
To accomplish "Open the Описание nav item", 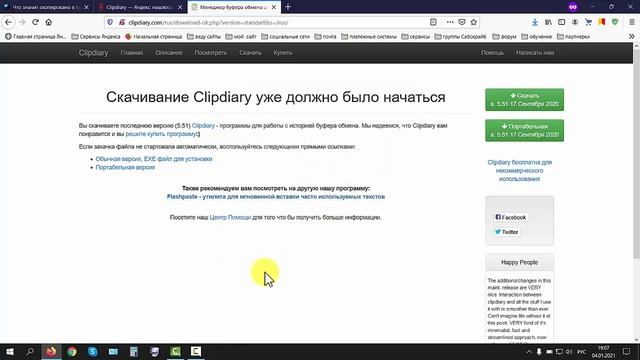I will coord(169,53).
